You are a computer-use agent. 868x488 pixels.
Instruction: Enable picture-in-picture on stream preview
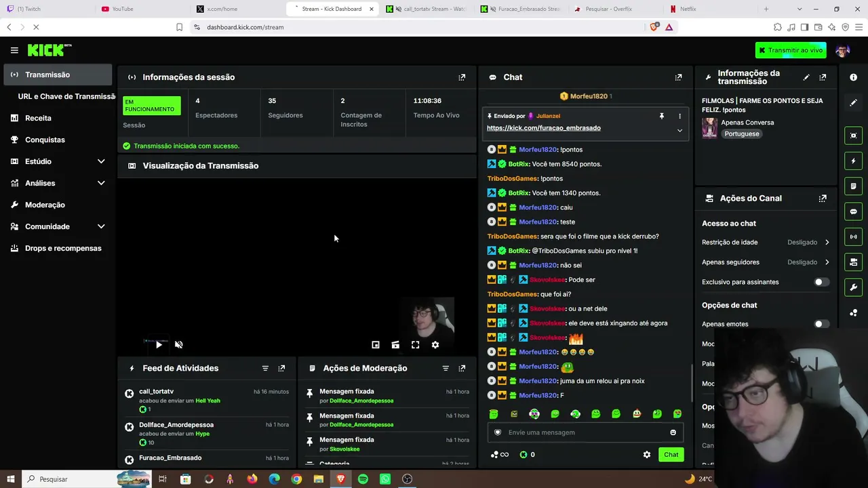point(376,345)
